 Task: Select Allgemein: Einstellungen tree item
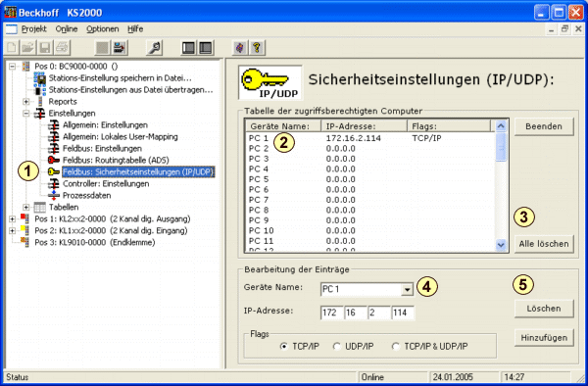(x=105, y=125)
